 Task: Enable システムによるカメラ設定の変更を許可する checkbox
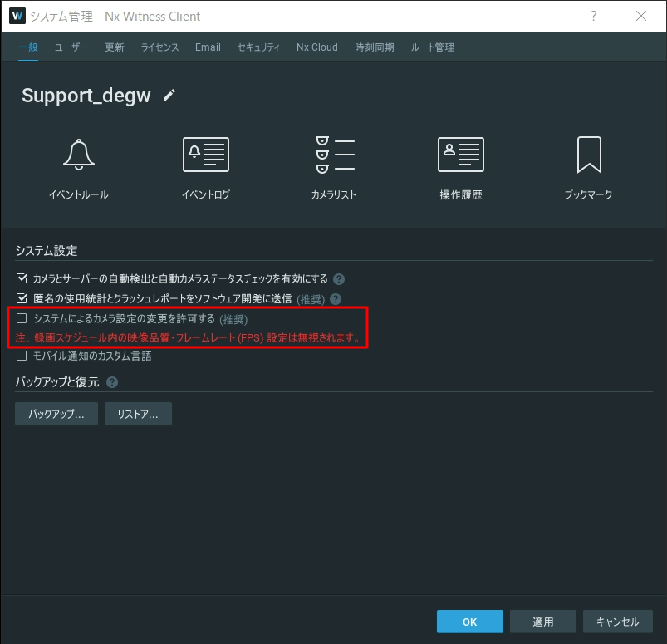coord(22,318)
